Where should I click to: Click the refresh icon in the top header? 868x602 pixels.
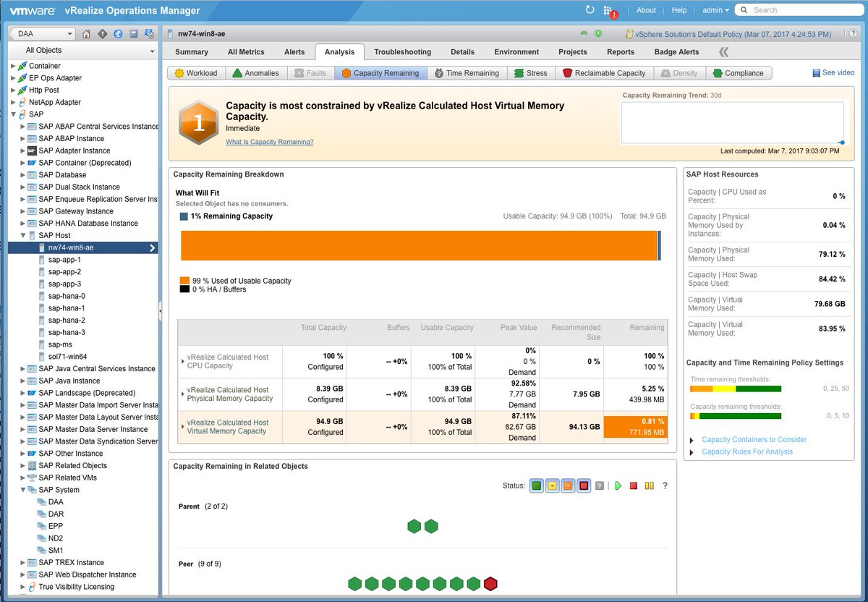[590, 10]
